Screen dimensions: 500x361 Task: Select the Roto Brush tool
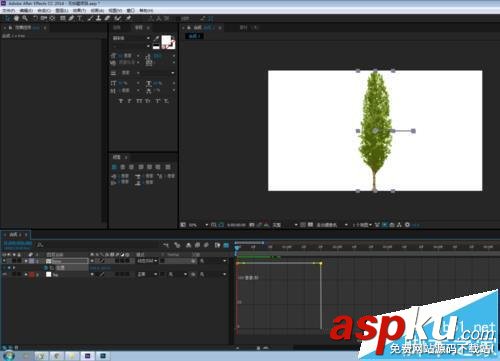pyautogui.click(x=118, y=18)
